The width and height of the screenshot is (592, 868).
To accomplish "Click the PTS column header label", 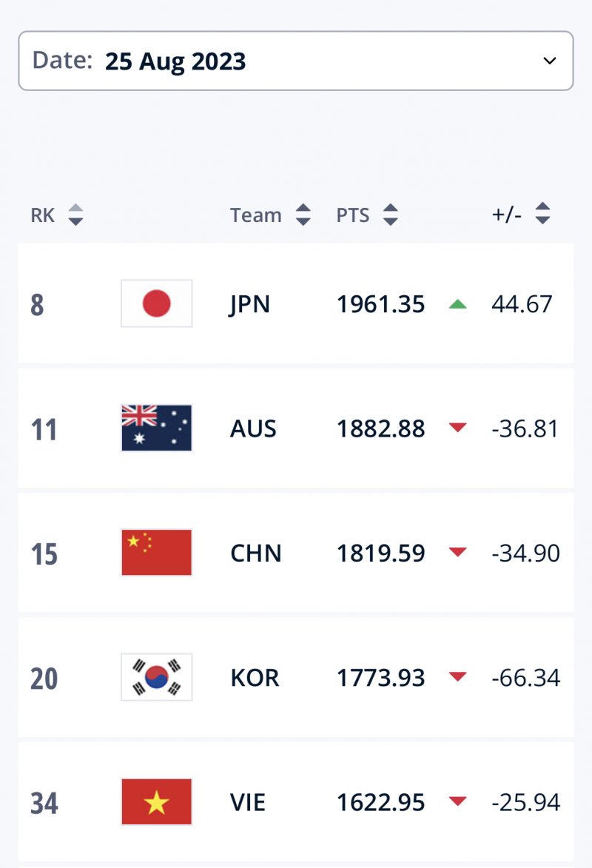I will click(x=353, y=215).
